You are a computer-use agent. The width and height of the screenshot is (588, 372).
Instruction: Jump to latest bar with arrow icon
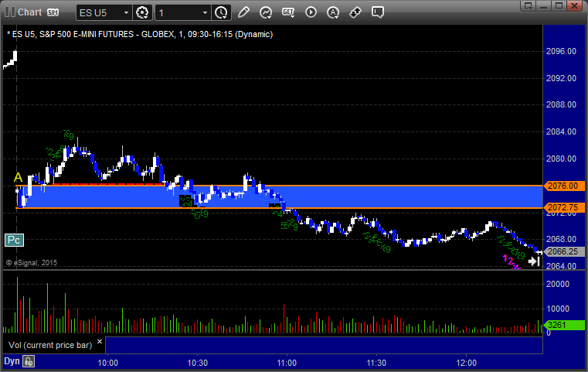pyautogui.click(x=534, y=261)
